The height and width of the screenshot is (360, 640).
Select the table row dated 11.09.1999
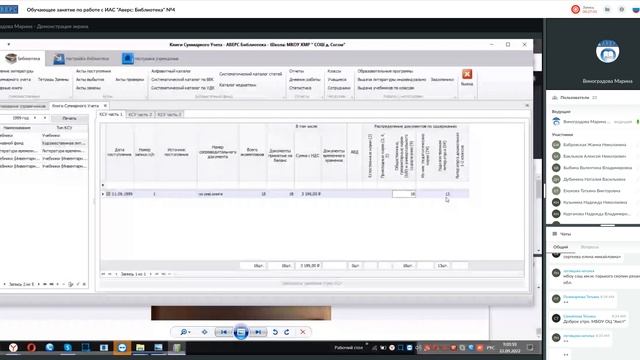285,194
